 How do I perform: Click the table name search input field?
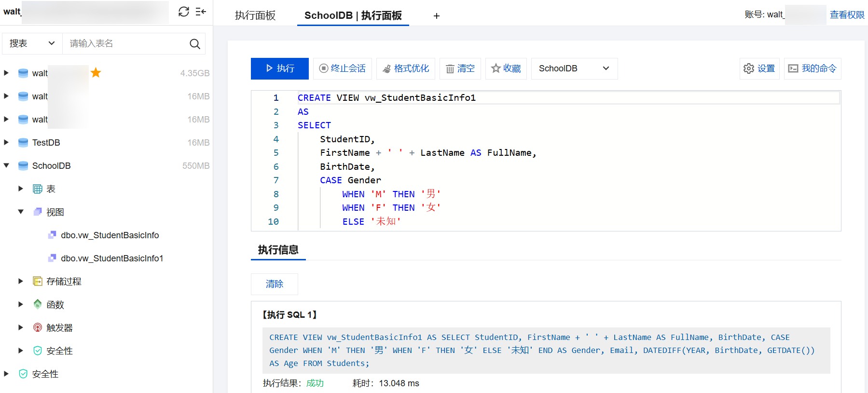pyautogui.click(x=125, y=43)
